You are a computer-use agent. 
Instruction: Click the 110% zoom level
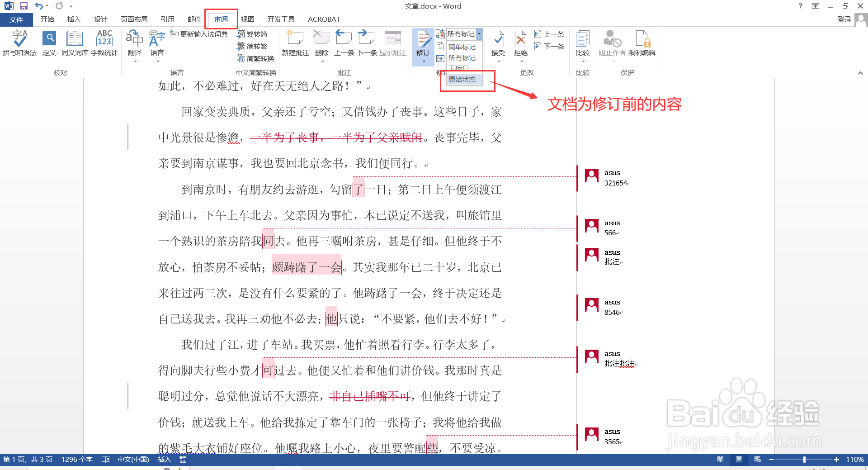[855, 460]
